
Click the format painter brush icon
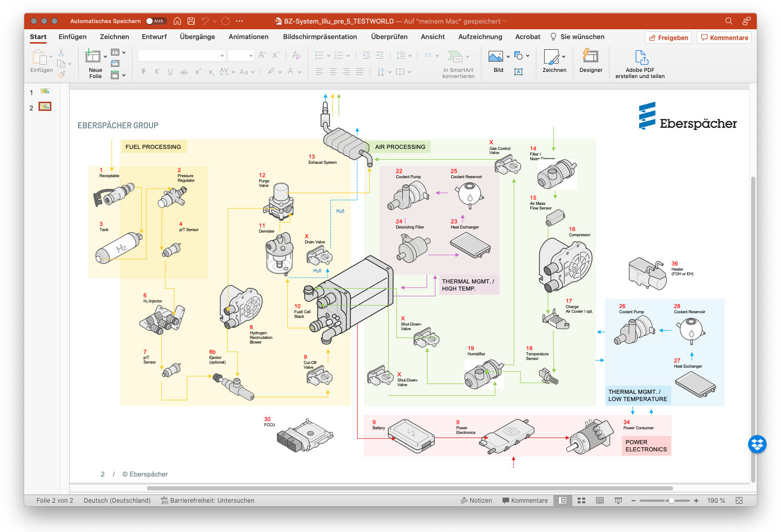[x=62, y=74]
